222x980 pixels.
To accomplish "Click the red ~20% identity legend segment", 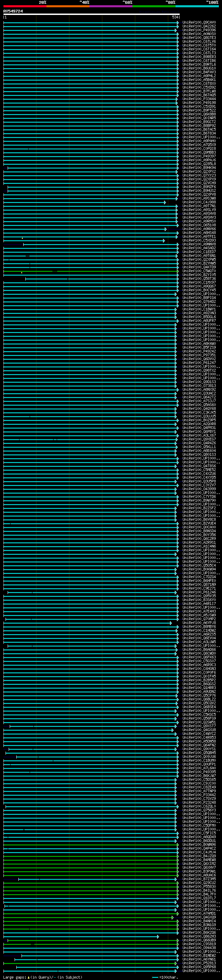I will pyautogui.click(x=25, y=6).
